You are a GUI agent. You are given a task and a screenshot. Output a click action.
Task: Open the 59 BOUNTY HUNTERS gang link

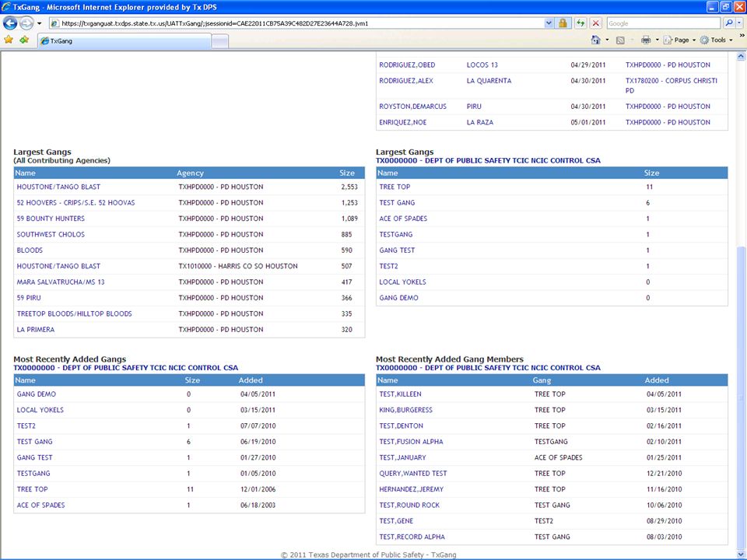click(x=51, y=218)
